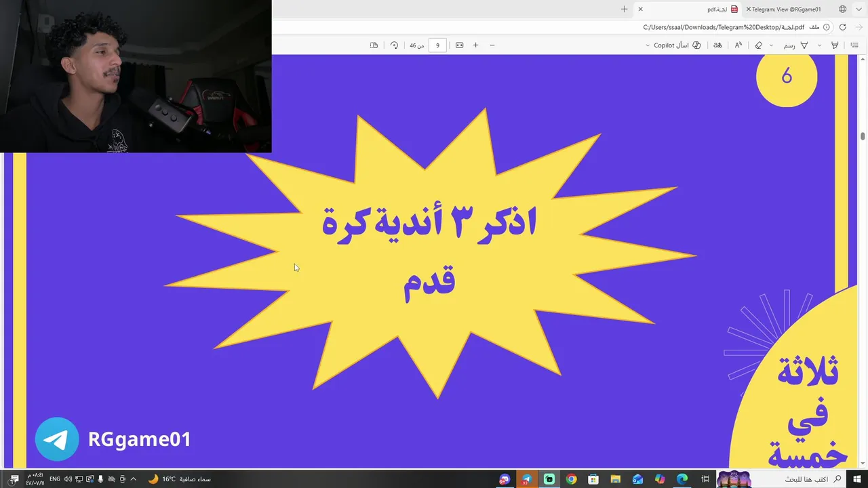The image size is (868, 488).
Task: Toggle fit to width view
Action: [459, 45]
